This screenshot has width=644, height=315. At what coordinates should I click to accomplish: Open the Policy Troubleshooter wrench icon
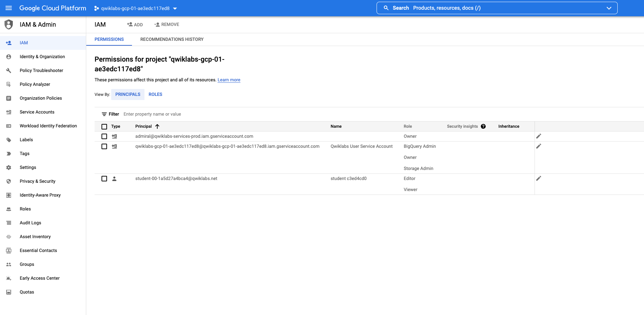[x=8, y=70]
